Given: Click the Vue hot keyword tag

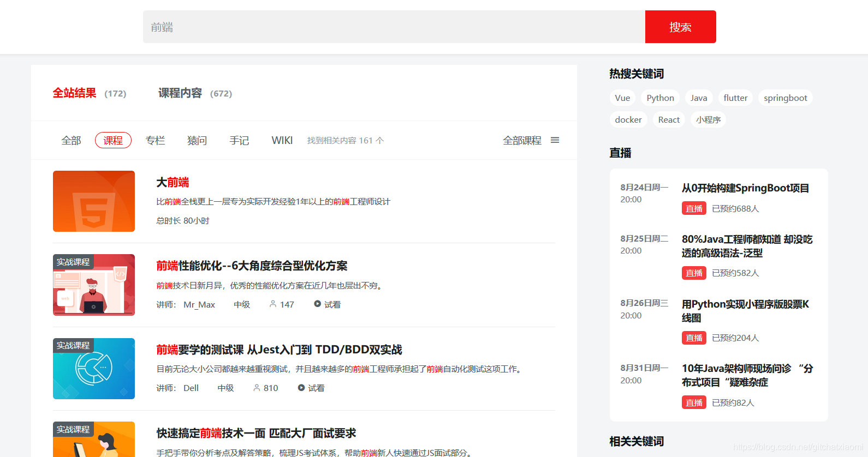Looking at the screenshot, I should pyautogui.click(x=622, y=98).
